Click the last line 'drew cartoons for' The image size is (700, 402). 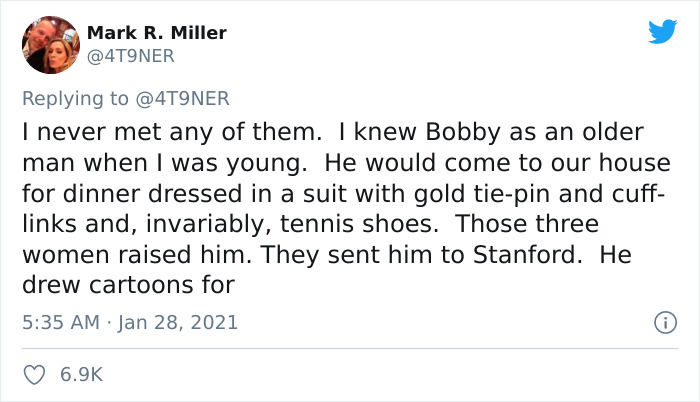point(127,284)
